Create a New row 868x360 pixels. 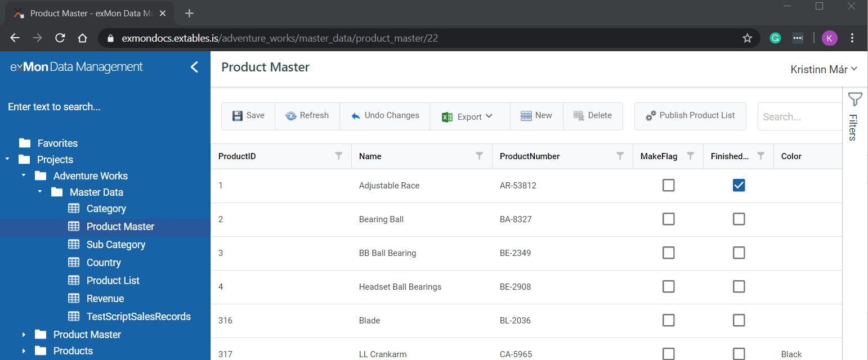coord(536,116)
